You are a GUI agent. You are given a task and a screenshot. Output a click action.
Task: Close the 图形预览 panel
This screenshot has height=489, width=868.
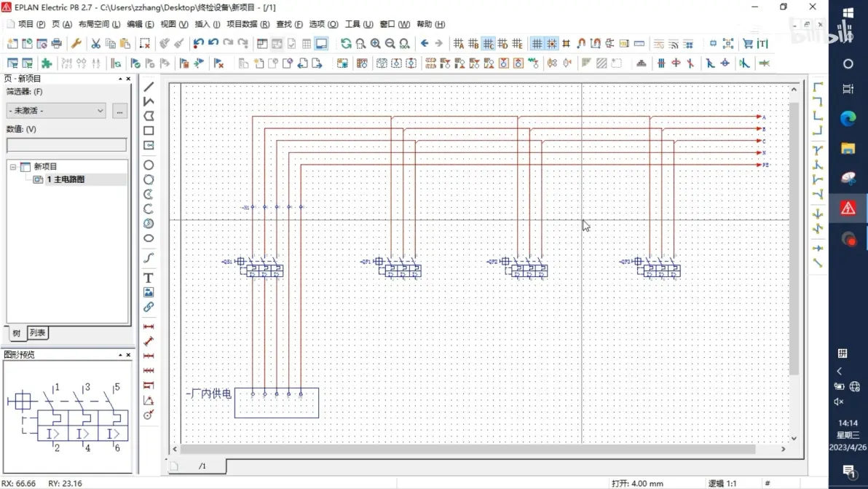click(128, 354)
